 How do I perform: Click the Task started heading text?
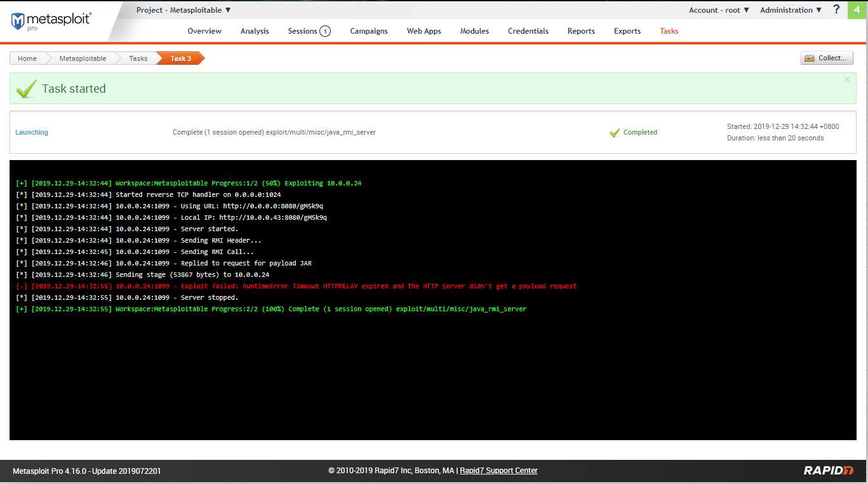click(x=74, y=89)
